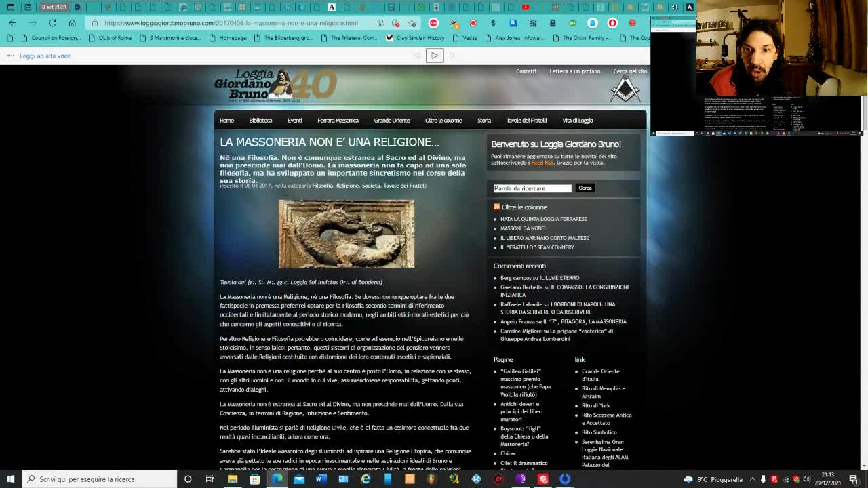Open Task View icon
Image resolution: width=868 pixels, height=488 pixels.
210,479
